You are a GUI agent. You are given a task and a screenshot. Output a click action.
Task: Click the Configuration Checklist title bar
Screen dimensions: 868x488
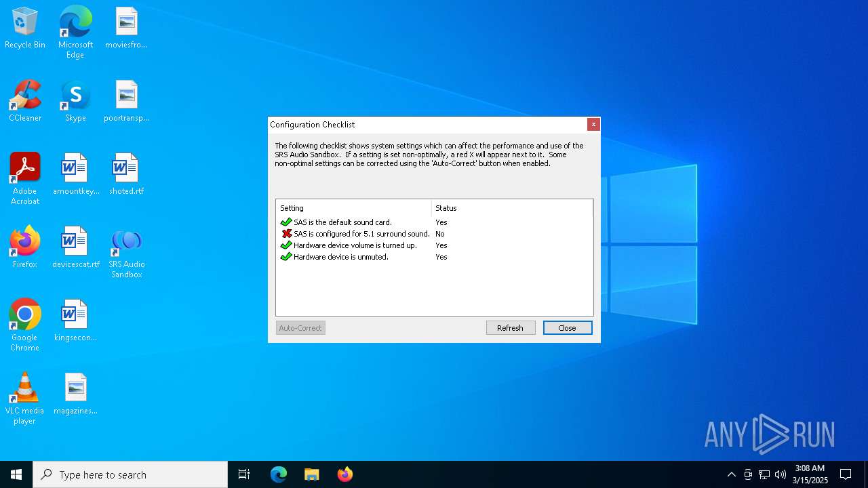tap(427, 124)
